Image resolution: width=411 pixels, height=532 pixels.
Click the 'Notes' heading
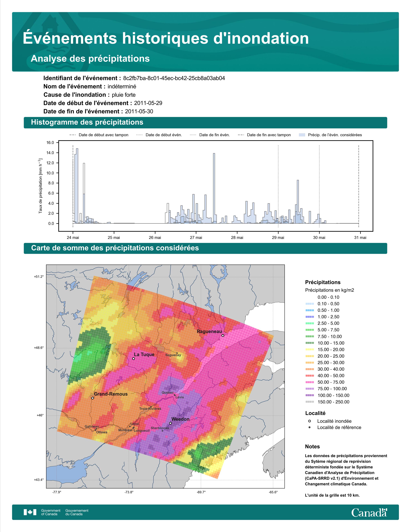tap(312, 447)
